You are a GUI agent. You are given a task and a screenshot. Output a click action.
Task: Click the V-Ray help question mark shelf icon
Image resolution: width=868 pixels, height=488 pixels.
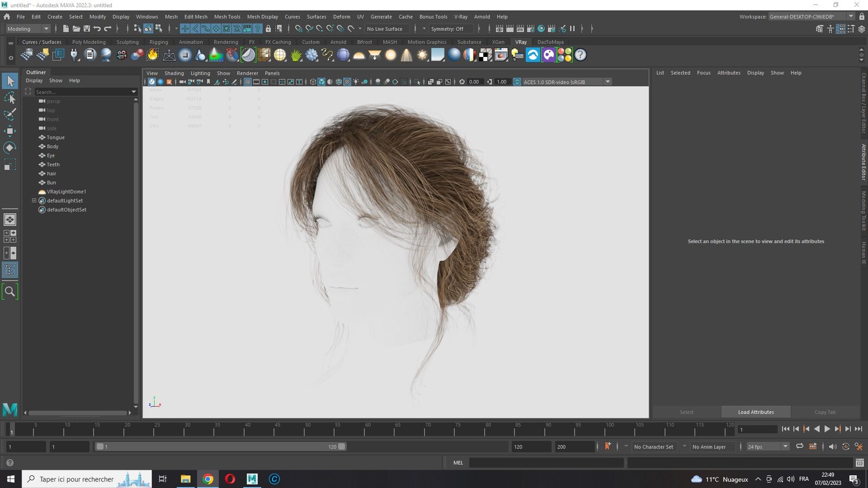pos(580,55)
